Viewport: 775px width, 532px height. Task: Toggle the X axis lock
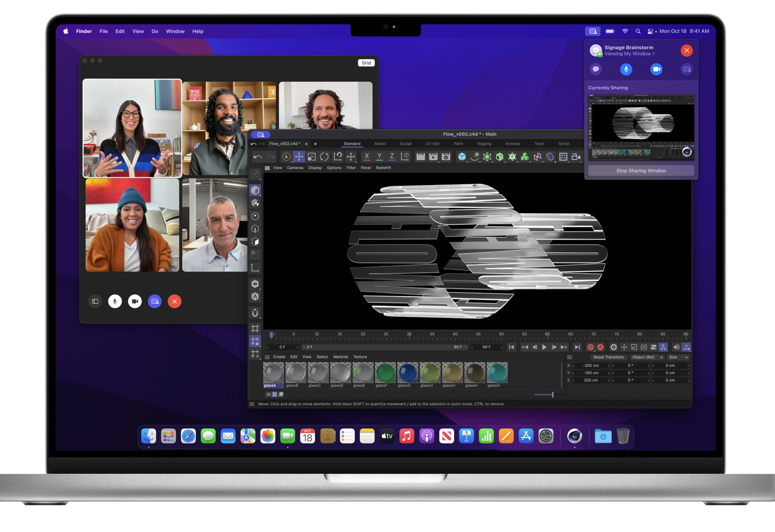(x=367, y=156)
